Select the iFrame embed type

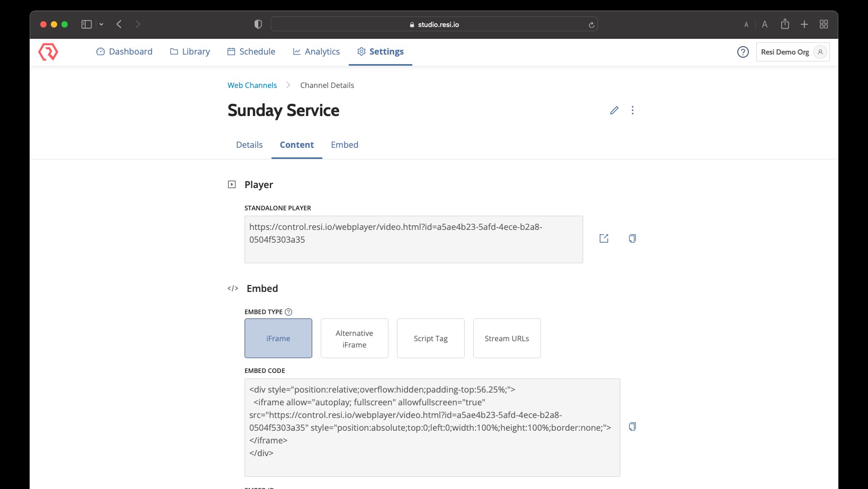[x=278, y=338]
